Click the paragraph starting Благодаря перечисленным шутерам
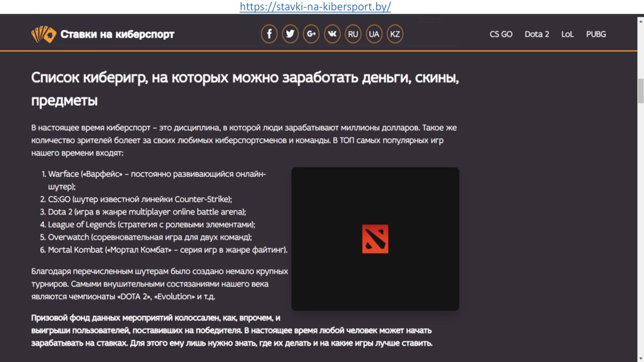The height and width of the screenshot is (362, 644). click(x=160, y=284)
